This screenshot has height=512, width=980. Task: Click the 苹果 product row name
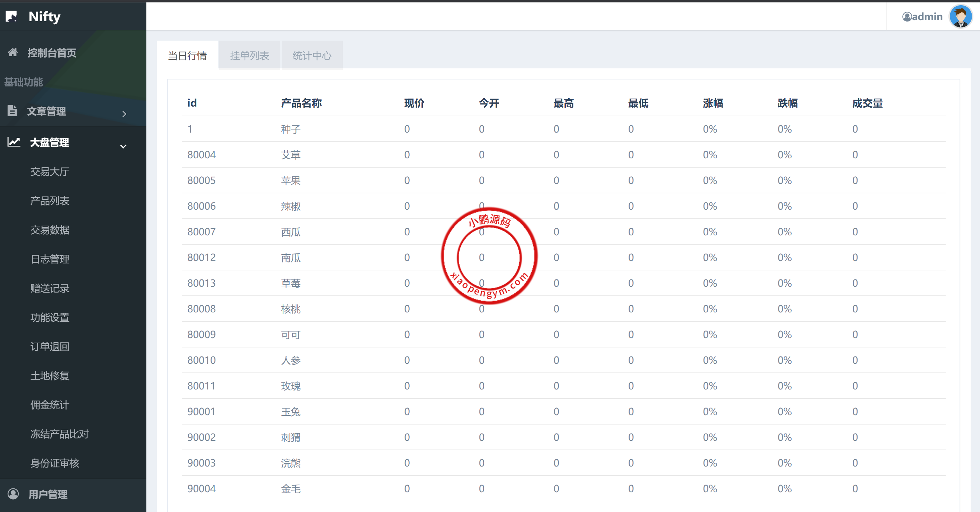(291, 181)
